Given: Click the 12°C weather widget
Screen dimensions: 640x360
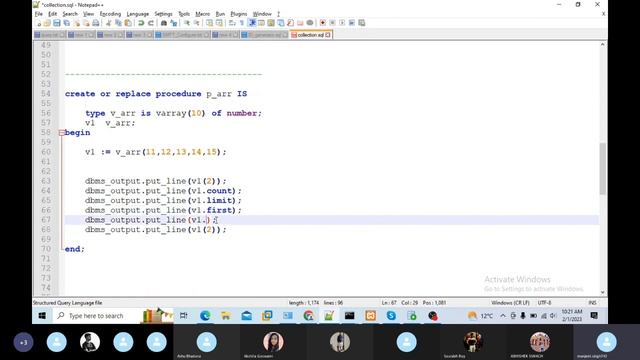Looking at the screenshot, I should point(480,316).
